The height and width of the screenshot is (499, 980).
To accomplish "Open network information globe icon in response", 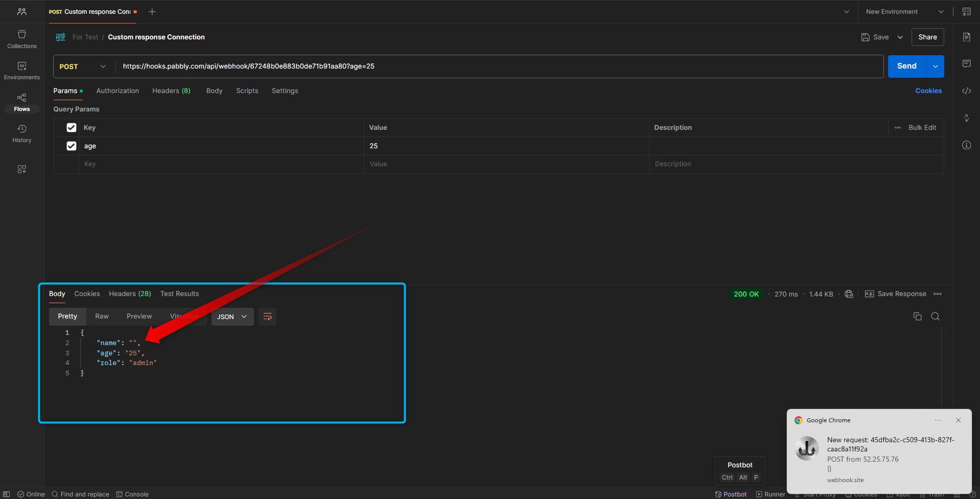I will click(849, 294).
